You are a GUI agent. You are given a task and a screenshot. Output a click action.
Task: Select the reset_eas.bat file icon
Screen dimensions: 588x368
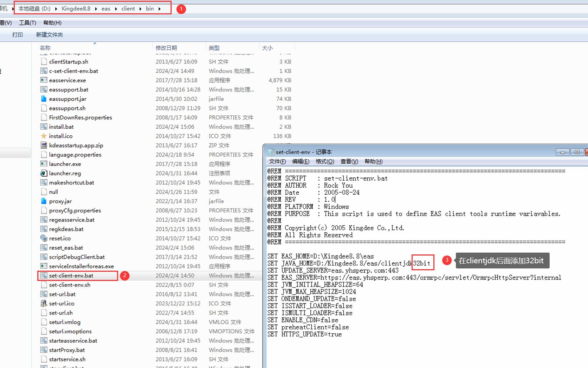tap(44, 247)
